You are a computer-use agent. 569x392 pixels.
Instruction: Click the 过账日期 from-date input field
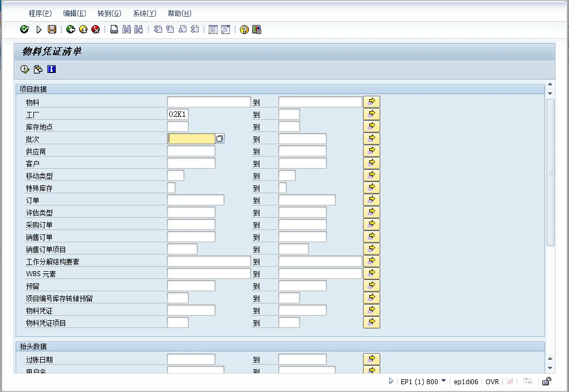coord(191,360)
